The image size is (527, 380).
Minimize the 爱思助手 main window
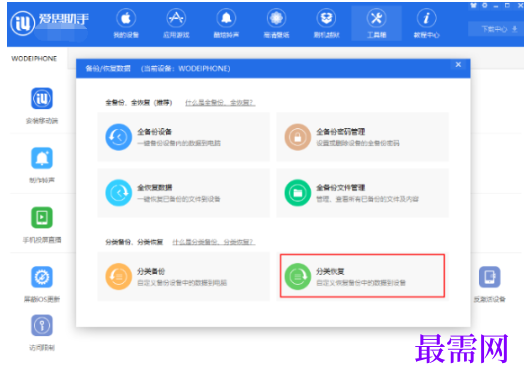(x=496, y=6)
